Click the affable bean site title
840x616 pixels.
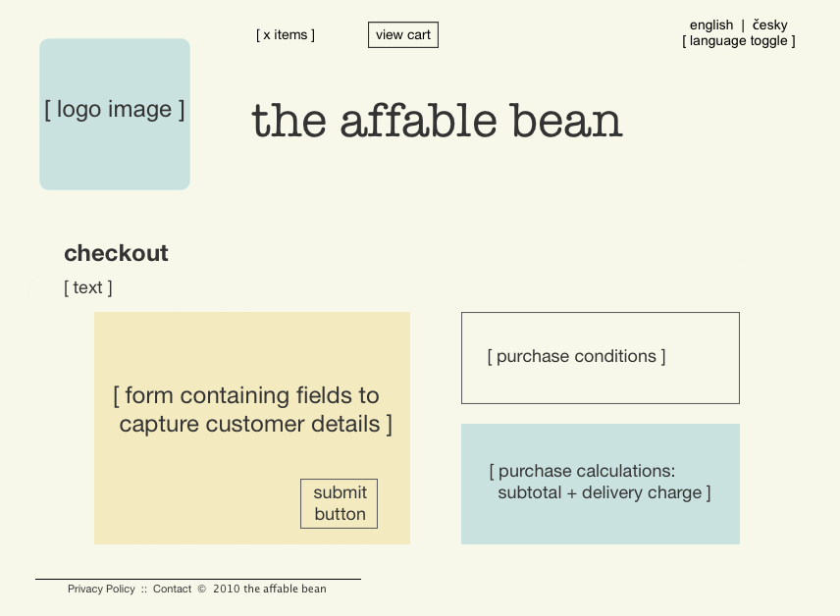437,121
